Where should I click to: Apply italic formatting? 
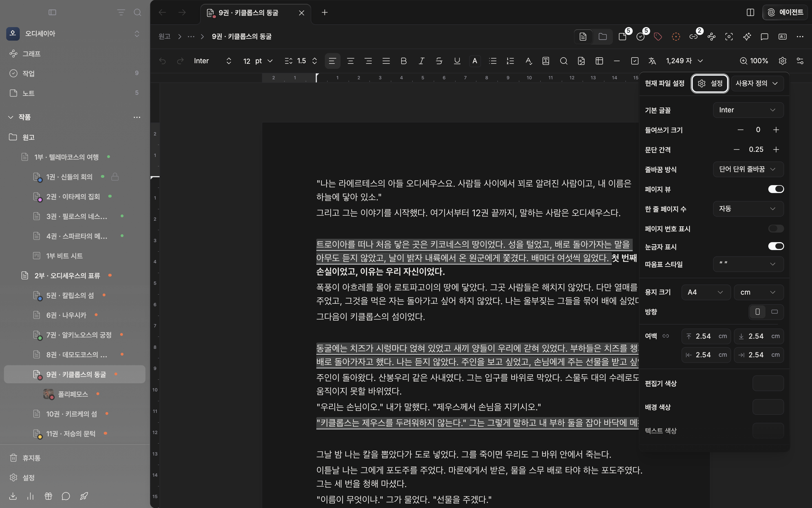click(x=422, y=61)
